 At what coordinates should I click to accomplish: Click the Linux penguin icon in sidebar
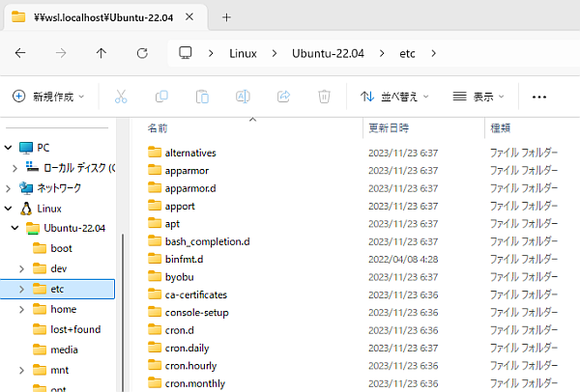point(26,209)
